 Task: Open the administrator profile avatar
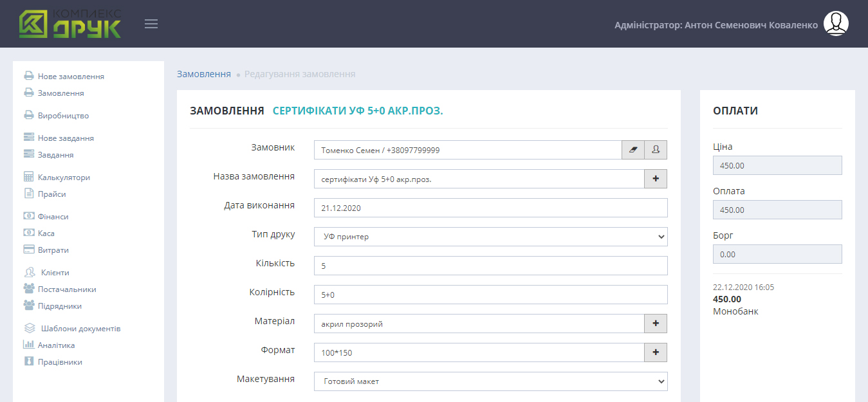pyautogui.click(x=836, y=24)
